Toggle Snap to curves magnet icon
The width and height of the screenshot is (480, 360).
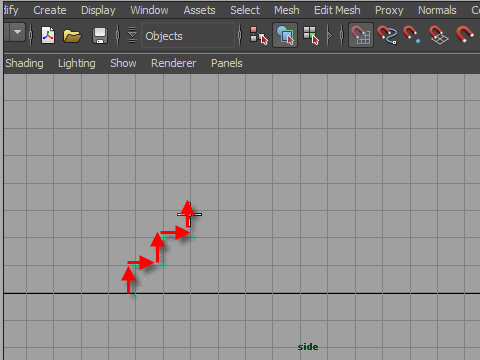pos(387,35)
